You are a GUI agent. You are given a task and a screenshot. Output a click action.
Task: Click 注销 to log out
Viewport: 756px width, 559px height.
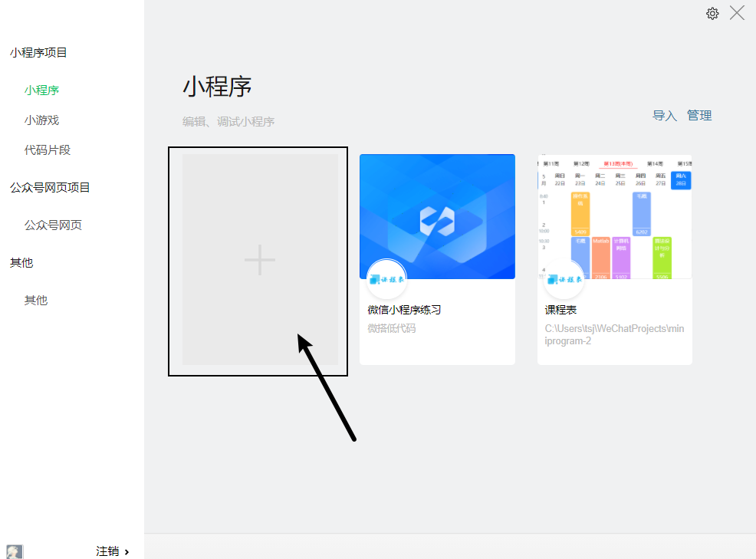point(107,551)
